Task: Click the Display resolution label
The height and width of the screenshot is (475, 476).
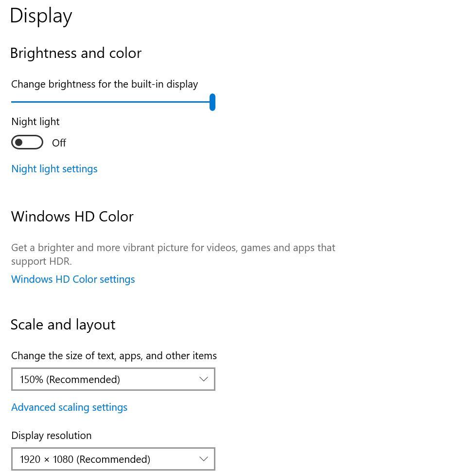Action: click(x=52, y=436)
